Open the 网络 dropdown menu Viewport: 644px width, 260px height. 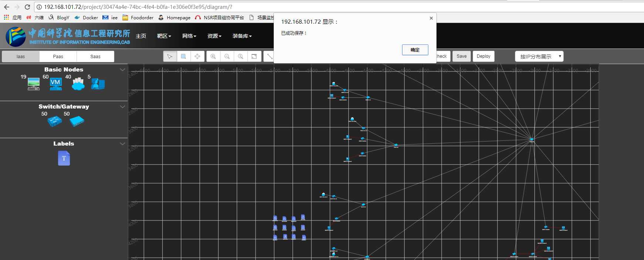tap(189, 36)
